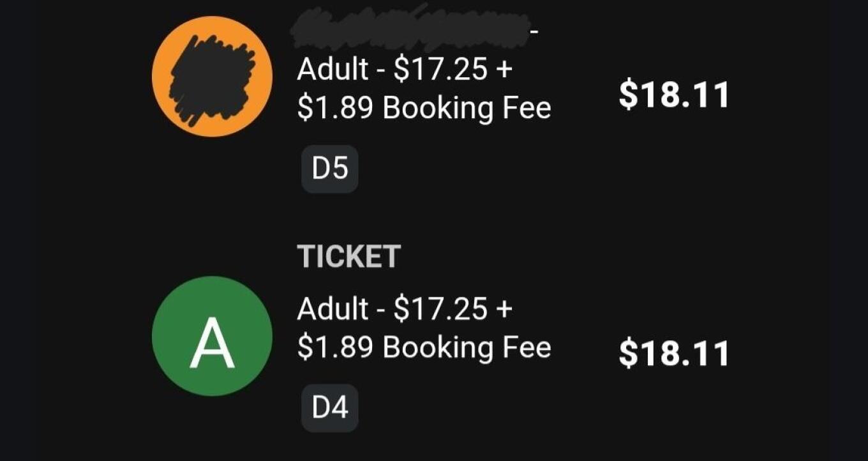The height and width of the screenshot is (461, 868).
Task: Tap the $1.89 amount on the D5 ticket
Action: (336, 109)
